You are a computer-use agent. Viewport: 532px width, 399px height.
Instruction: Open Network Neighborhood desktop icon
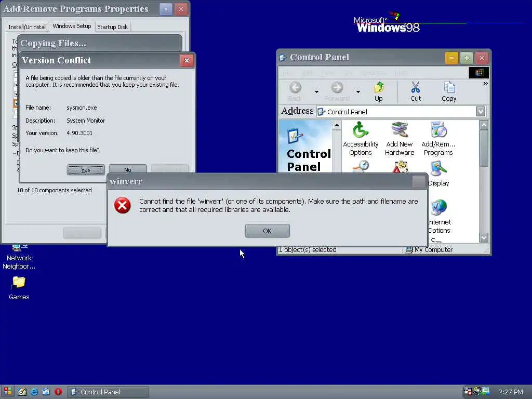click(x=19, y=257)
